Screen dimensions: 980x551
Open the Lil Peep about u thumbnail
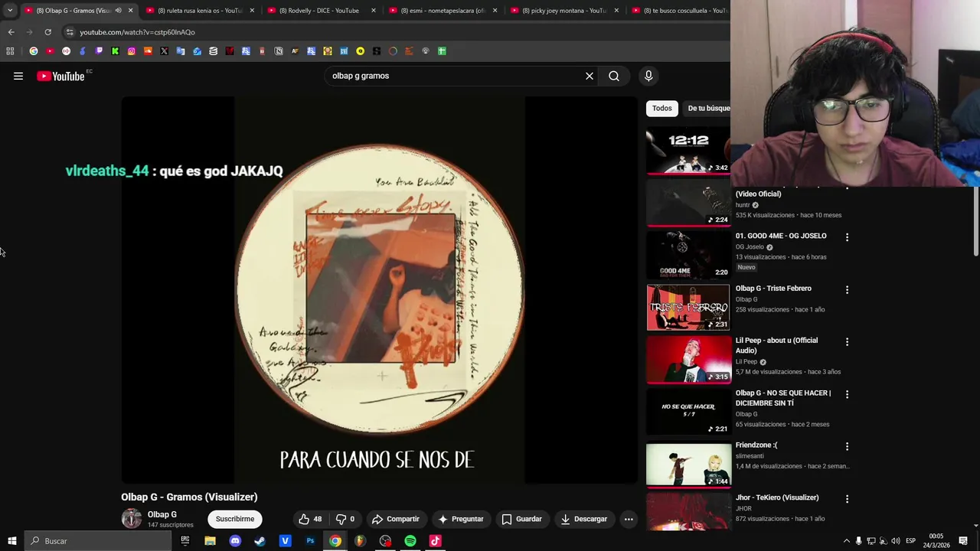click(688, 360)
